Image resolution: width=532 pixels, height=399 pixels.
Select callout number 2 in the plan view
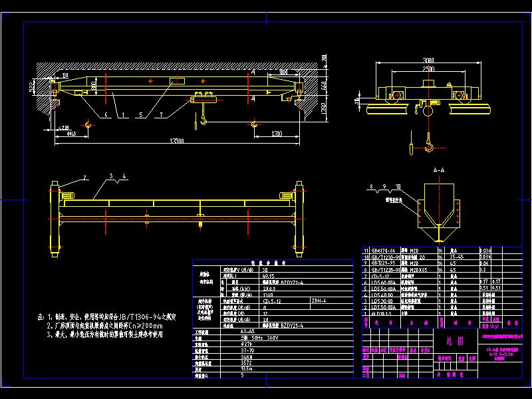click(84, 177)
